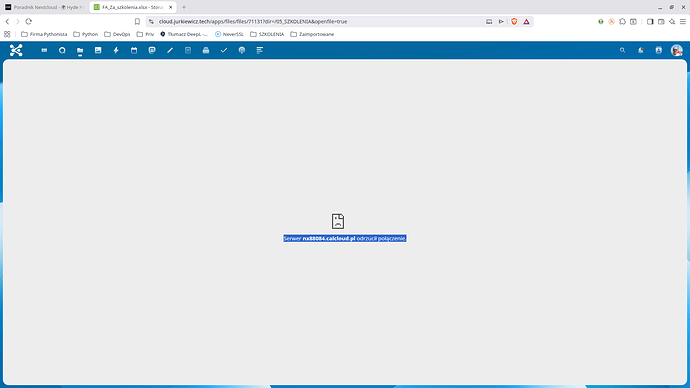
Task: Click the Brave Shields lion icon
Action: coord(514,22)
